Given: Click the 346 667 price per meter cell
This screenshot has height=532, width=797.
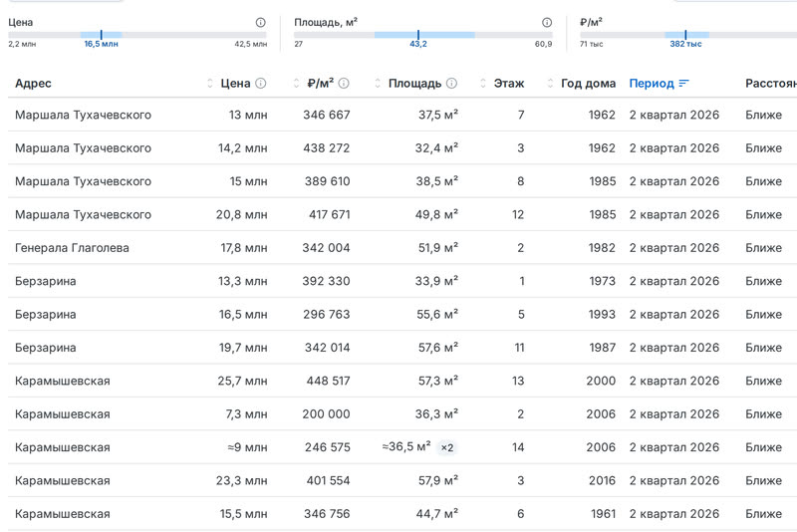Looking at the screenshot, I should coord(327,115).
